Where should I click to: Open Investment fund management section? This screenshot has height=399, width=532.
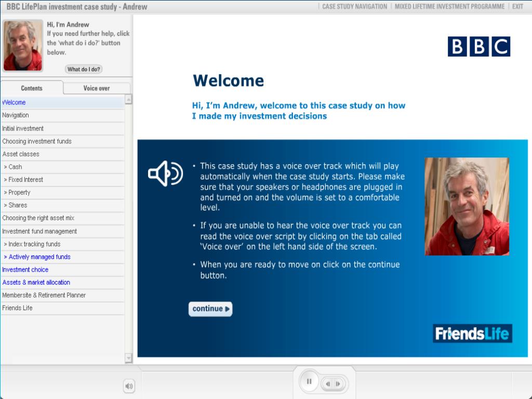point(62,231)
